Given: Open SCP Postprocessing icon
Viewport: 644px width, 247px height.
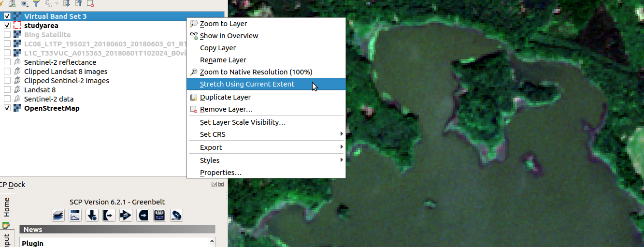Looking at the screenshot, I should tap(143, 215).
